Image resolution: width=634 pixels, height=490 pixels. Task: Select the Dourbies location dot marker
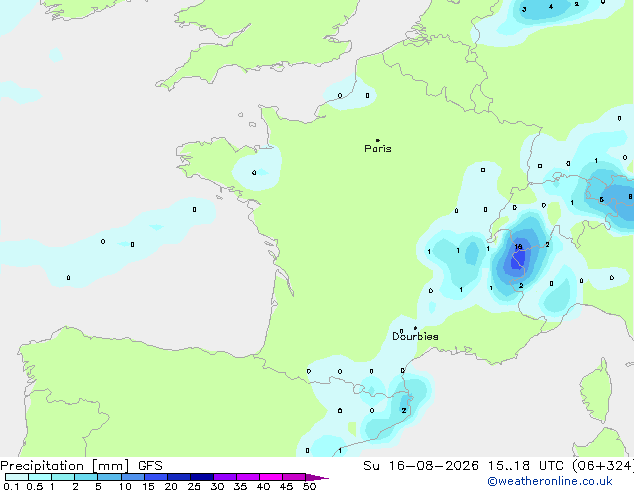pyautogui.click(x=415, y=328)
